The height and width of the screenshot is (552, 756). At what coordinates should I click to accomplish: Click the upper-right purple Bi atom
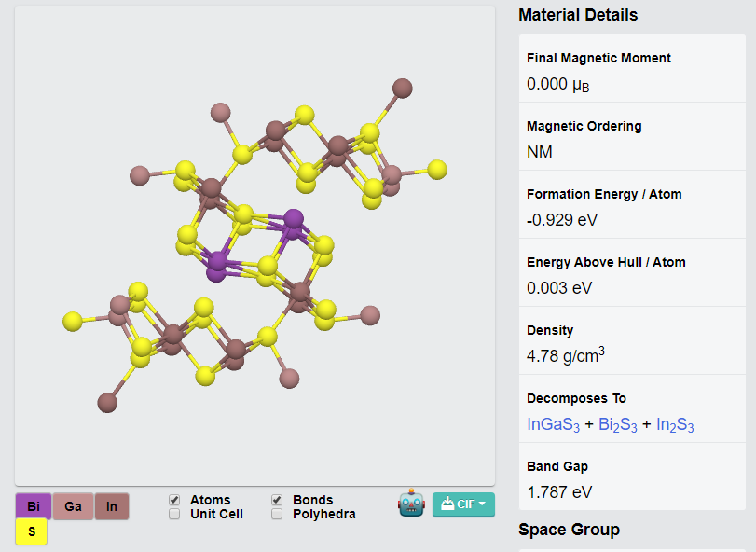pyautogui.click(x=294, y=220)
